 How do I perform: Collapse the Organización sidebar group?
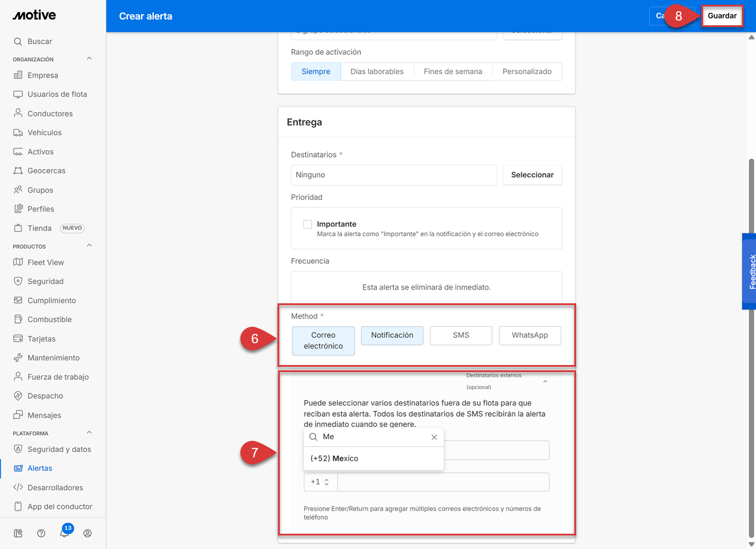coord(89,59)
